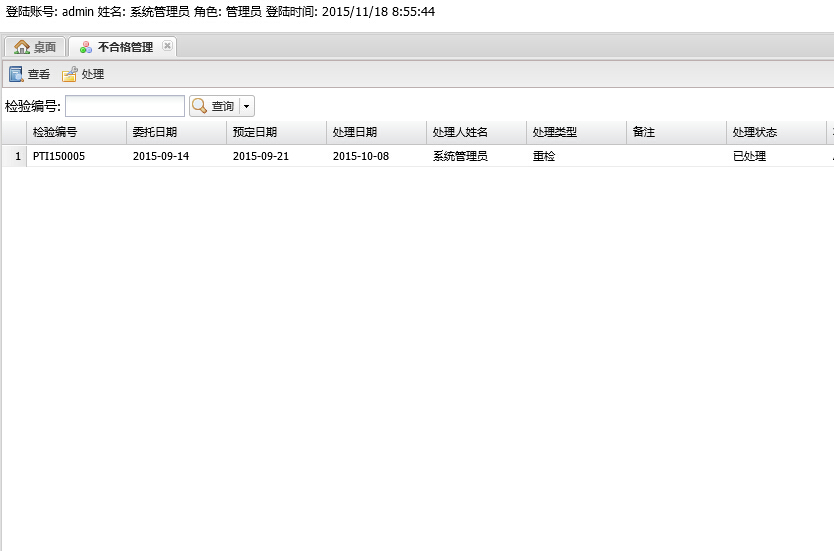Click the 委托日期 column header
The width and height of the screenshot is (834, 551).
175,132
